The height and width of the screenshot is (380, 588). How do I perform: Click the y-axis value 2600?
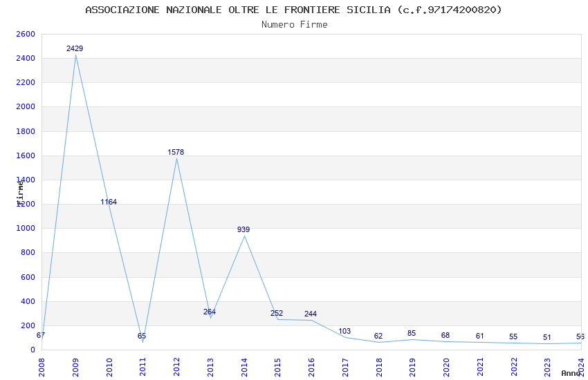(26, 34)
